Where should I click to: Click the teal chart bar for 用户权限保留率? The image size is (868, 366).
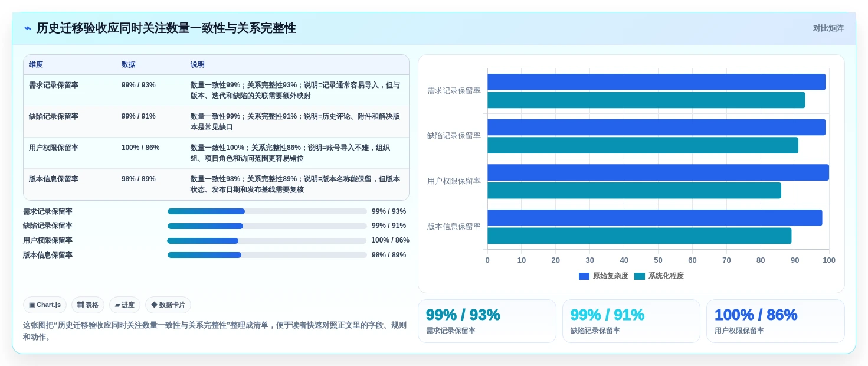click(634, 191)
